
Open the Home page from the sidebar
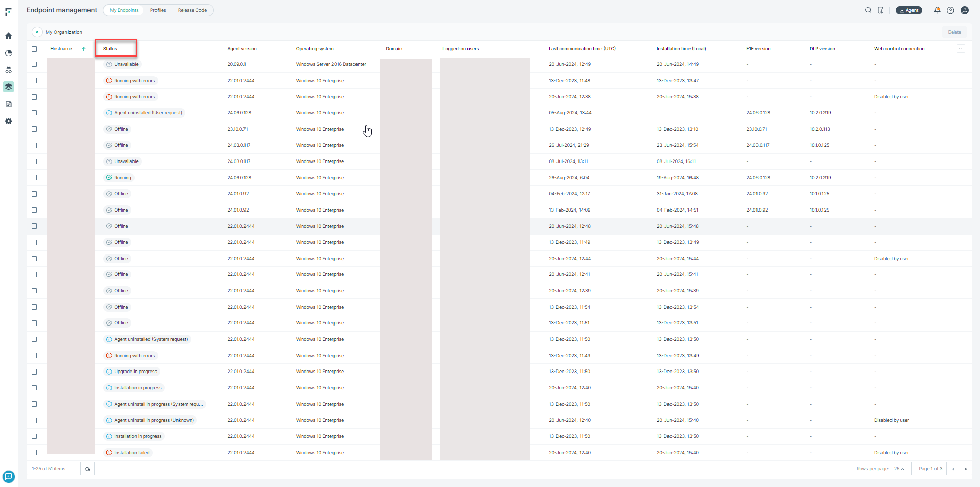[8, 36]
